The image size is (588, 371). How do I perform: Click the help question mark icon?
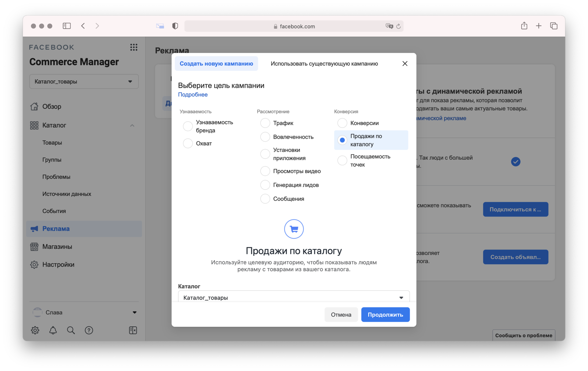coord(89,330)
